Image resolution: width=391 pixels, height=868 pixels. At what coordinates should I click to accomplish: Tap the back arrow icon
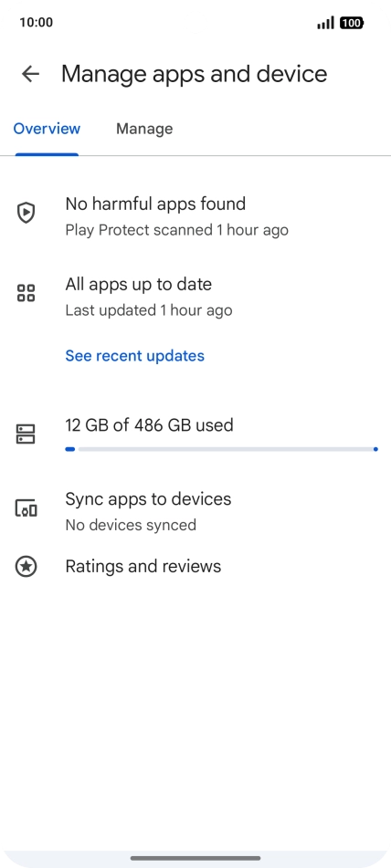(x=30, y=74)
